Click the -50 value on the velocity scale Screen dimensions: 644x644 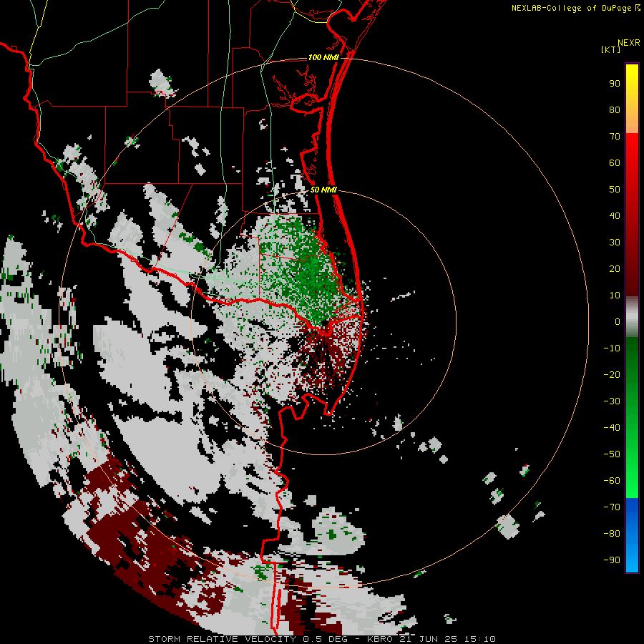point(612,454)
